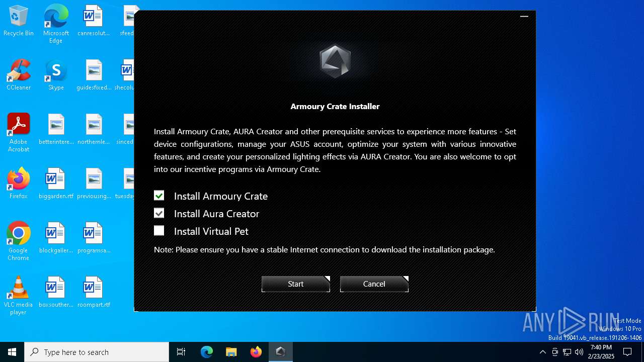Screen dimensions: 644x362
Task: Select programsa... Word document
Action: [x=94, y=238]
